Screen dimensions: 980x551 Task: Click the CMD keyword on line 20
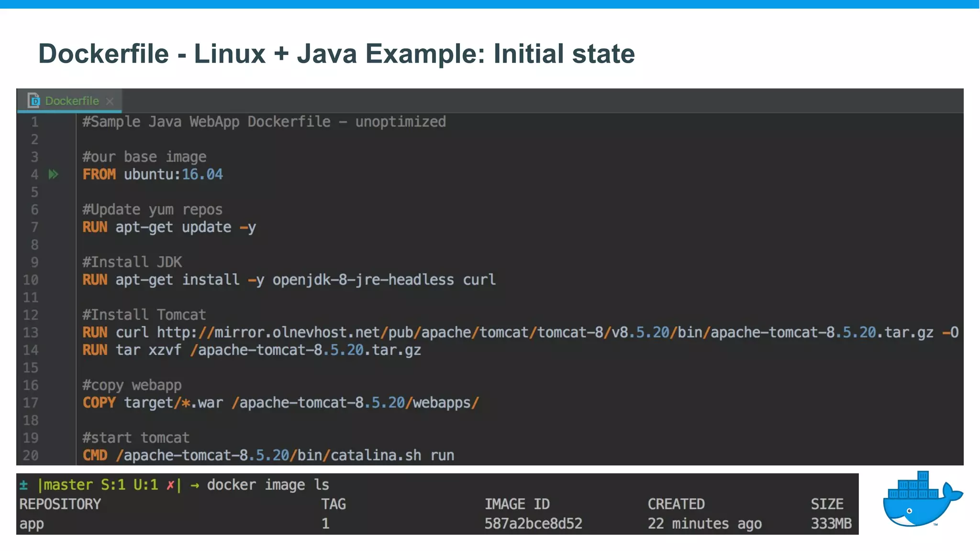click(x=95, y=455)
